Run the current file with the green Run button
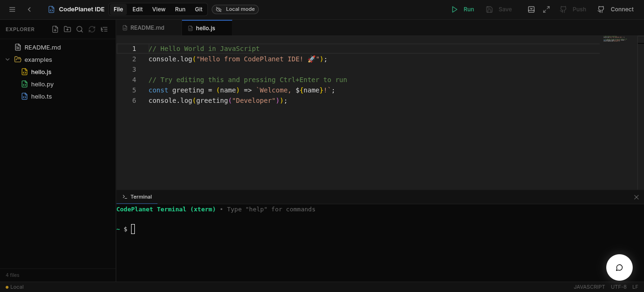The width and height of the screenshot is (644, 292). pos(463,9)
